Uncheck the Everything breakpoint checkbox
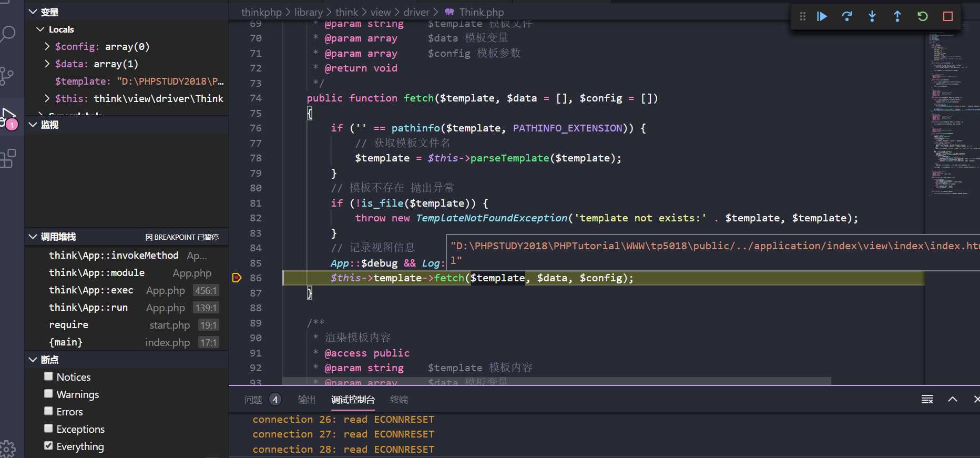The image size is (980, 458). tap(49, 446)
